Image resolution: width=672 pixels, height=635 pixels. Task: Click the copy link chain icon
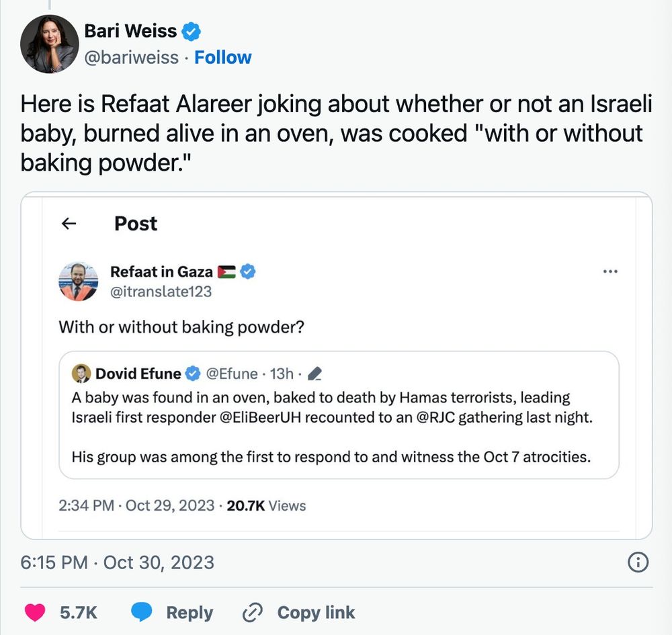tap(253, 612)
